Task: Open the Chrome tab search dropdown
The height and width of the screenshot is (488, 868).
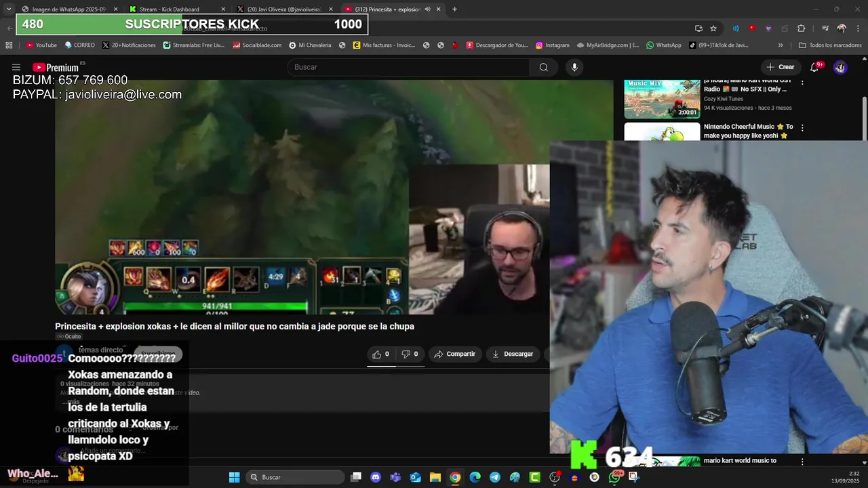Action: 8,9
